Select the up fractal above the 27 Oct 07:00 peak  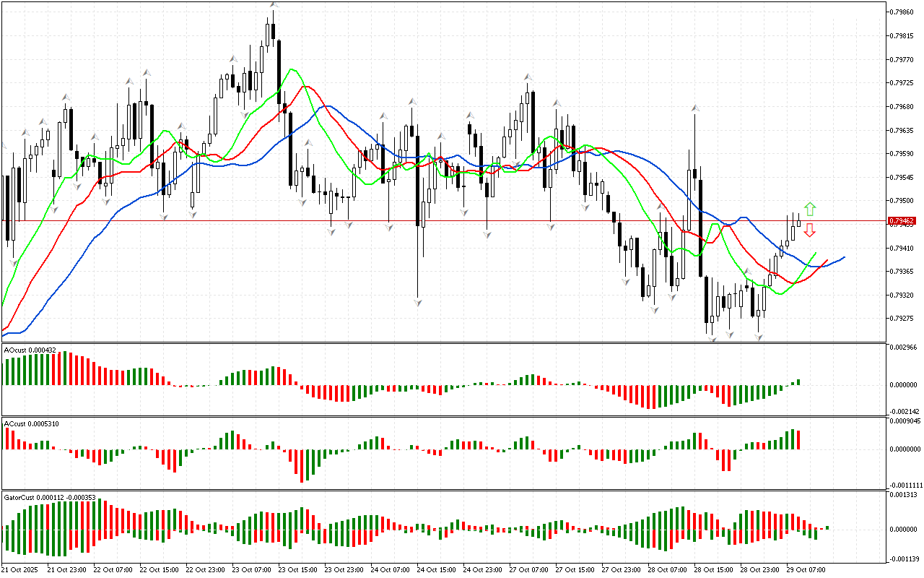528,76
